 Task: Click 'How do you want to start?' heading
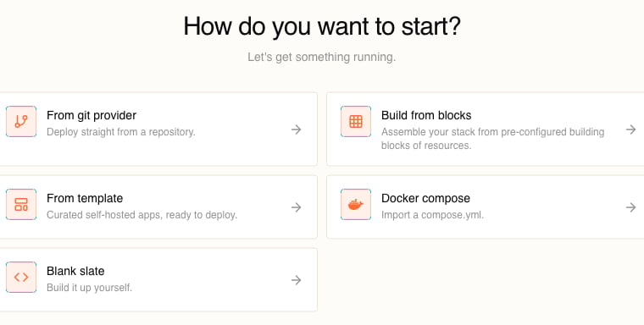click(322, 26)
